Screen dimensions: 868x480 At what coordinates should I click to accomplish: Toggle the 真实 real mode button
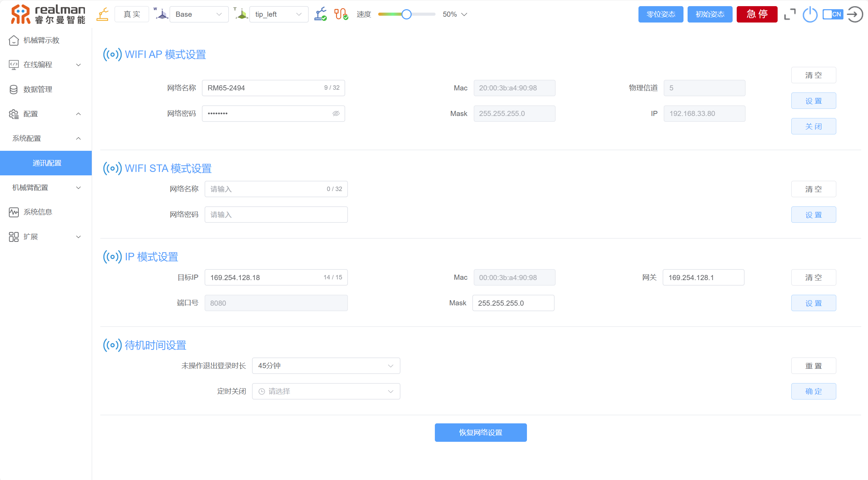pyautogui.click(x=132, y=14)
